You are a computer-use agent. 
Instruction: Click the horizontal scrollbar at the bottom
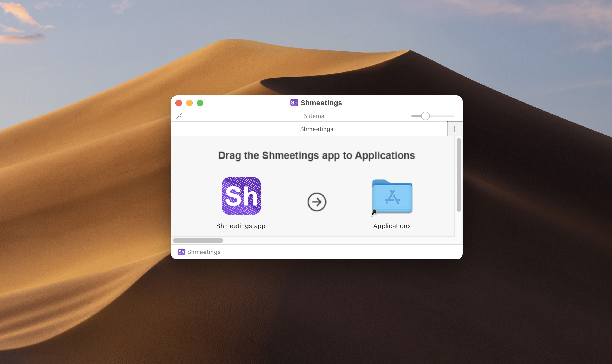(x=198, y=241)
